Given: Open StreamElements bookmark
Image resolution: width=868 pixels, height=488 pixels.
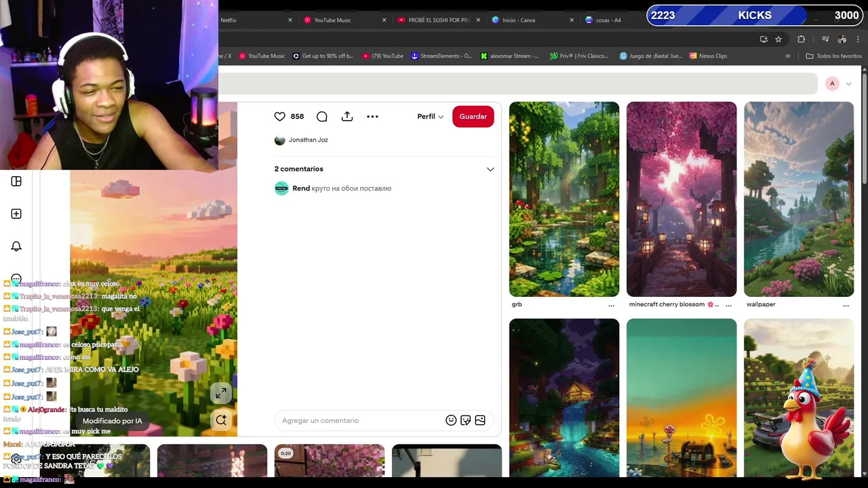Looking at the screenshot, I should click(x=441, y=56).
